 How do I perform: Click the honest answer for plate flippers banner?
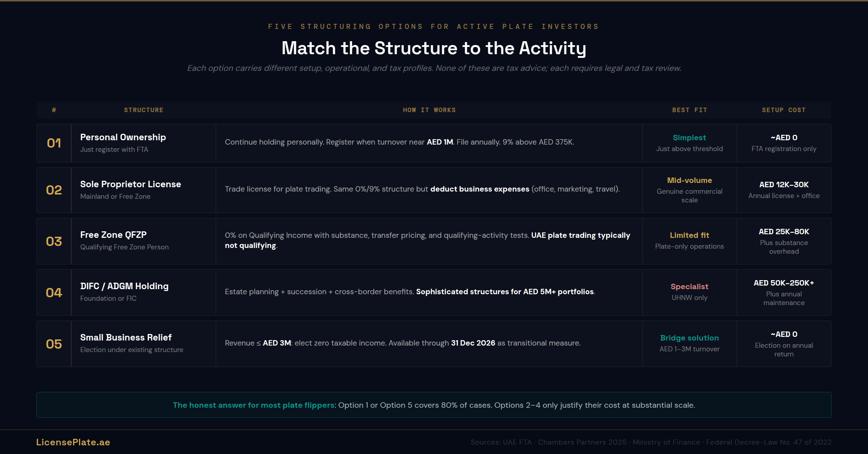[x=434, y=405]
